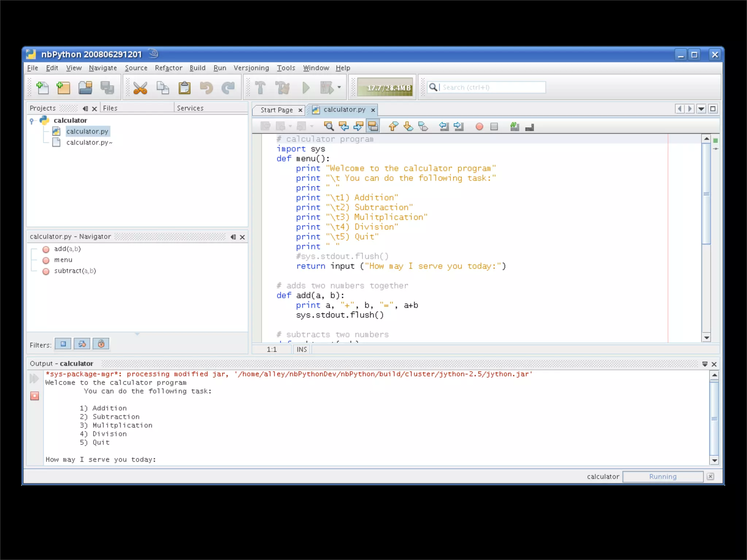This screenshot has height=560, width=747.
Task: Click the Cut scissors icon
Action: [x=140, y=88]
